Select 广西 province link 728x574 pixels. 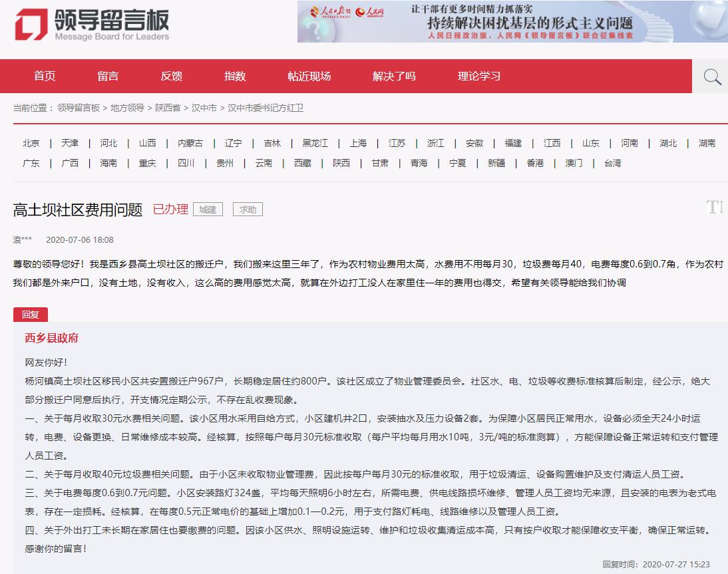(70, 164)
